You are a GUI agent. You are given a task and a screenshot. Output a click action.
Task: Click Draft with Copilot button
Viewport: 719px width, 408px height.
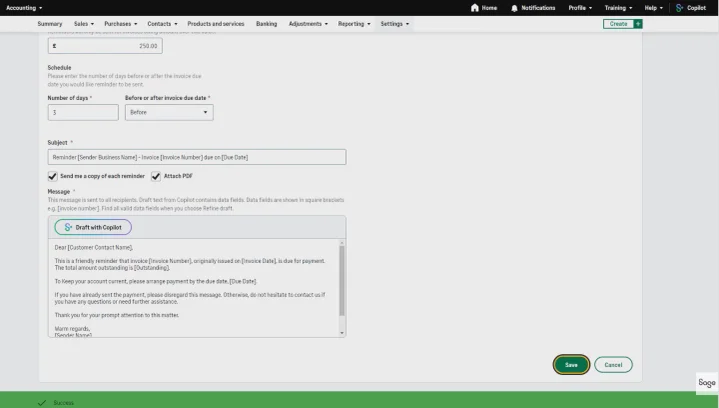pyautogui.click(x=93, y=227)
